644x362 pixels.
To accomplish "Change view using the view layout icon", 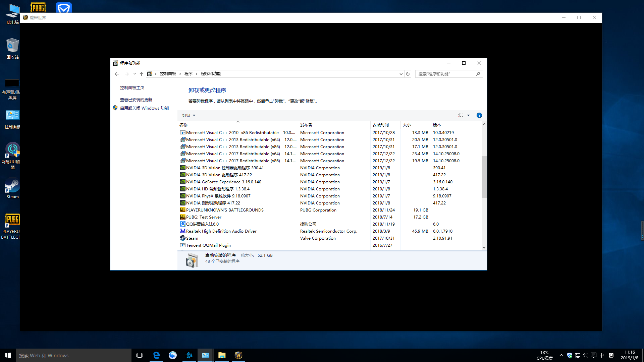I will tap(461, 115).
